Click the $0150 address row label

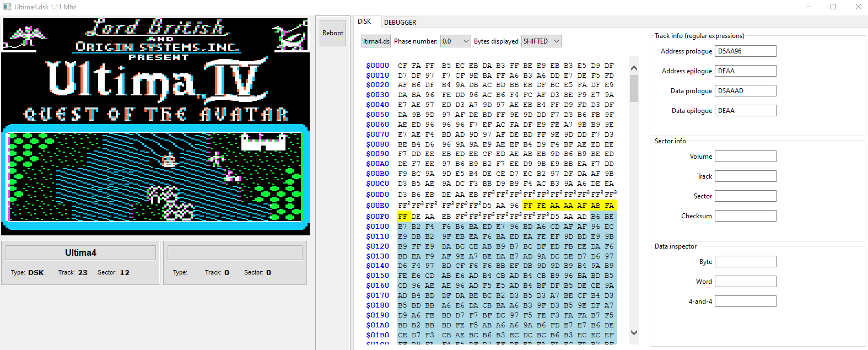378,276
